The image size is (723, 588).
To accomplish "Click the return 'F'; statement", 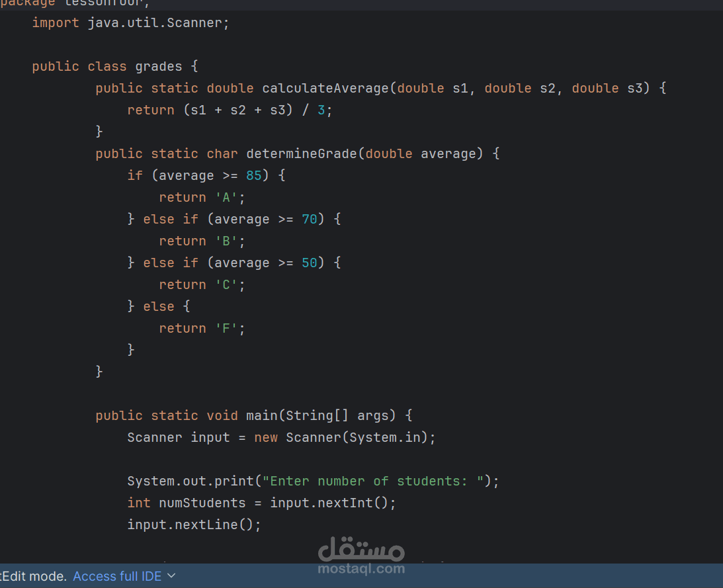I will (x=202, y=328).
